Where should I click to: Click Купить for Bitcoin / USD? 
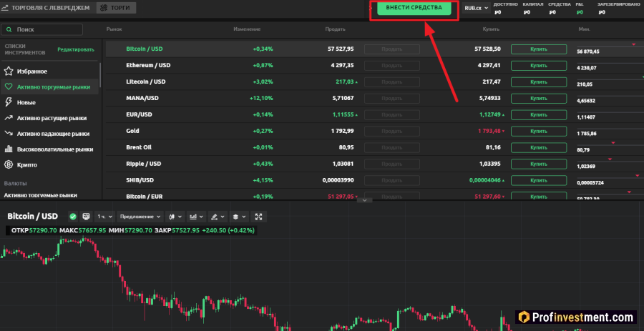pos(538,49)
